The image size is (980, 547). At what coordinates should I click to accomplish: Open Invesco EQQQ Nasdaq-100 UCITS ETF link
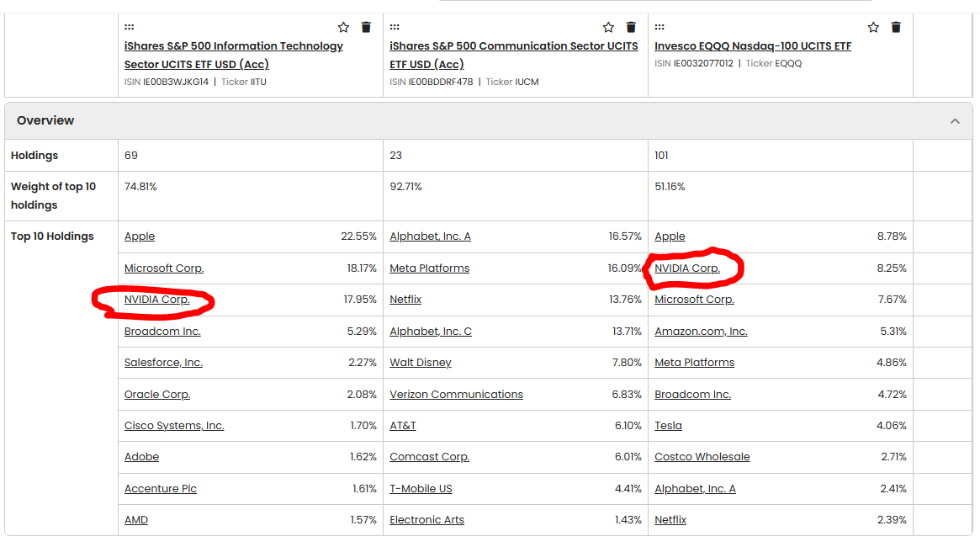pos(753,45)
